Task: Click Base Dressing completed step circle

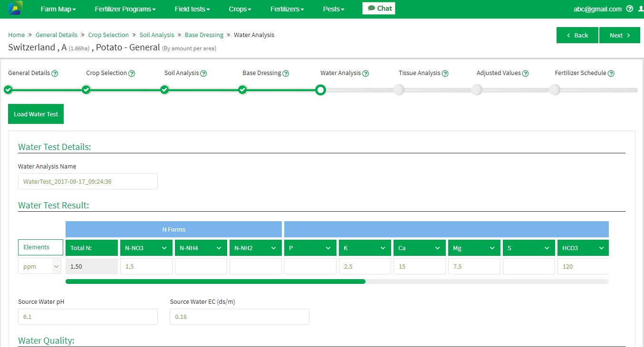Action: pos(242,90)
